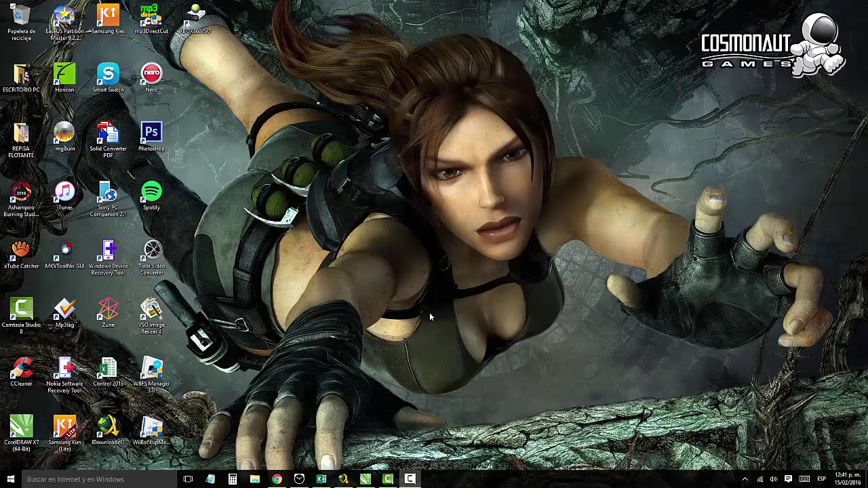Image resolution: width=868 pixels, height=488 pixels.
Task: Select the CCleaner desktop shortcut
Action: coord(21,371)
